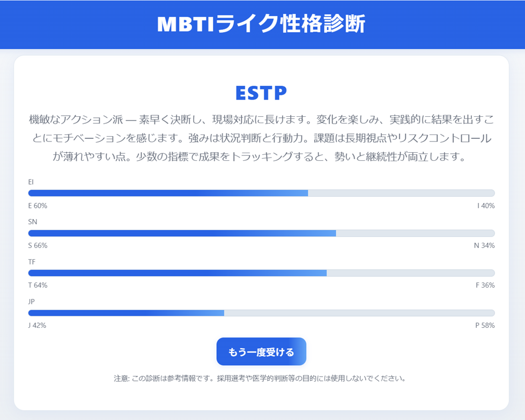This screenshot has height=420, width=525.
Task: Click the MBTIライク性格診断 header title
Action: (262, 24)
